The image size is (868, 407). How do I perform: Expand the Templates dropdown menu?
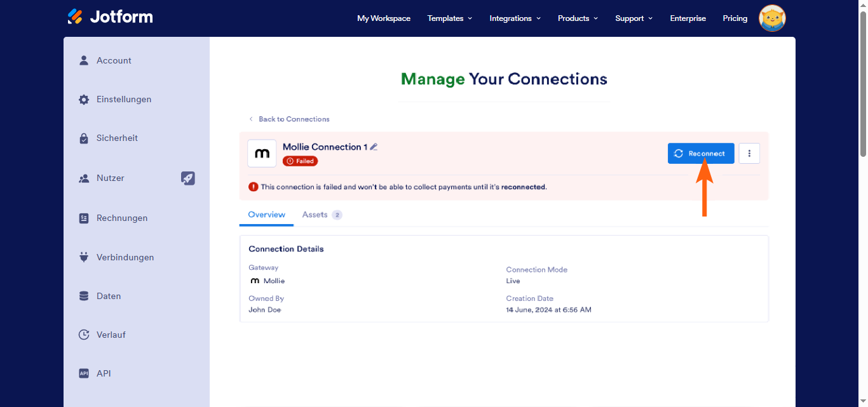pos(450,18)
